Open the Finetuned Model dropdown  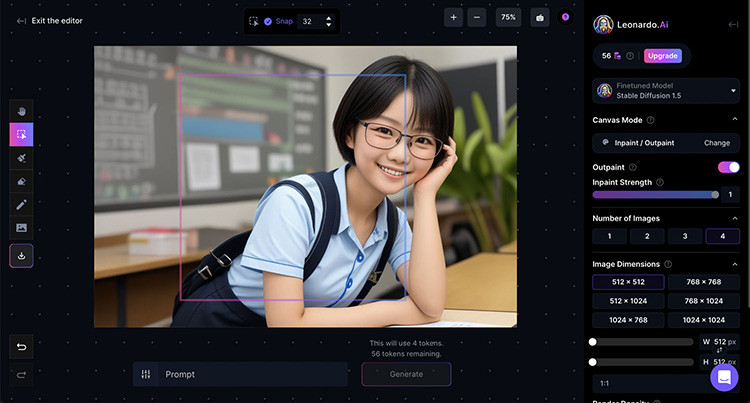tap(666, 90)
